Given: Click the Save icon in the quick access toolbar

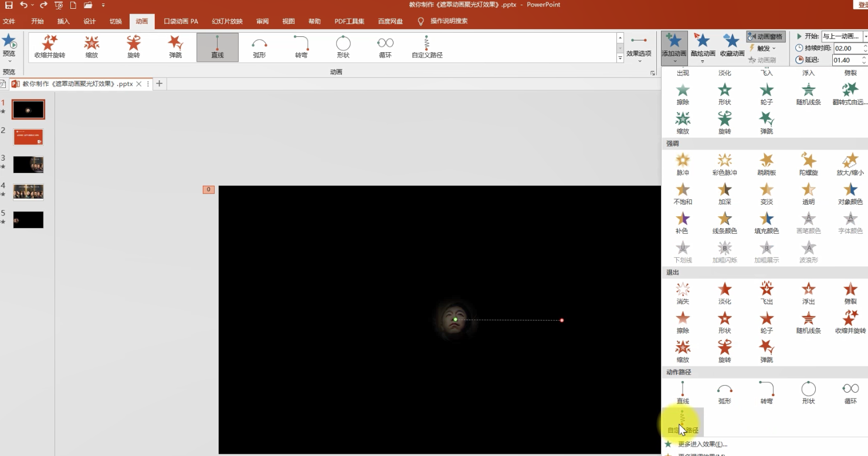Looking at the screenshot, I should [9, 5].
